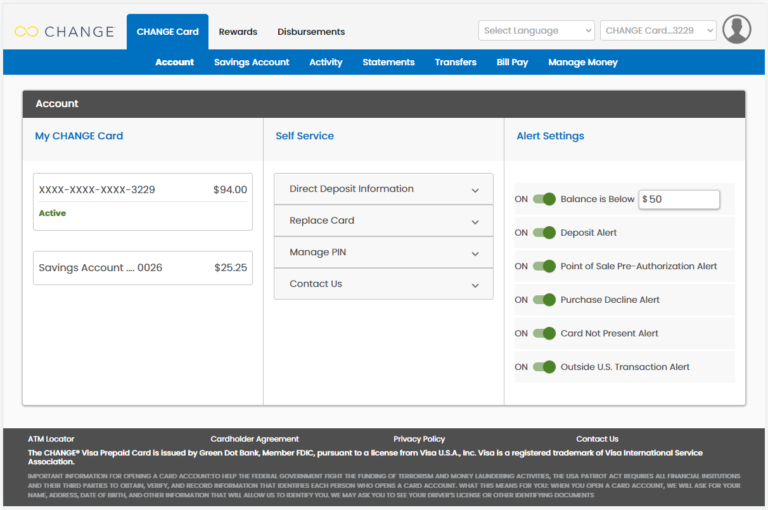This screenshot has height=510, width=768.
Task: Disable the Deposit Alert switch
Action: pos(544,233)
